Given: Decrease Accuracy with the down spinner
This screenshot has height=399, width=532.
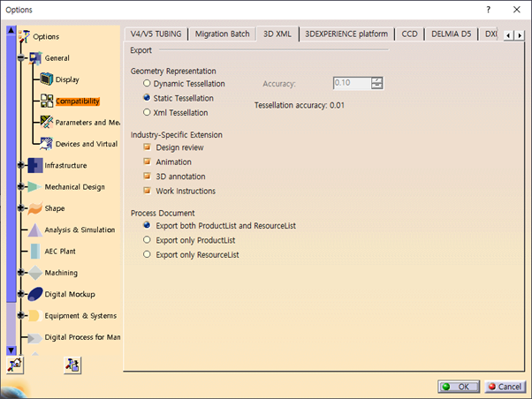Looking at the screenshot, I should [x=376, y=87].
